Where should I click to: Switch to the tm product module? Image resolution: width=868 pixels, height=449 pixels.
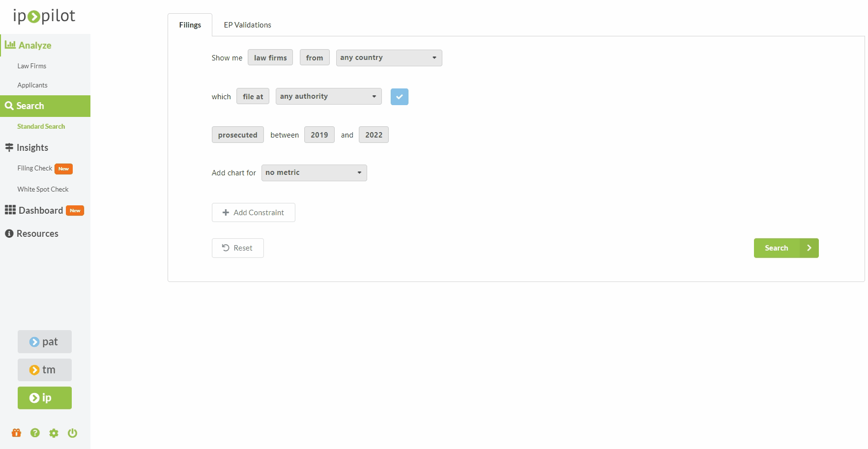45,370
